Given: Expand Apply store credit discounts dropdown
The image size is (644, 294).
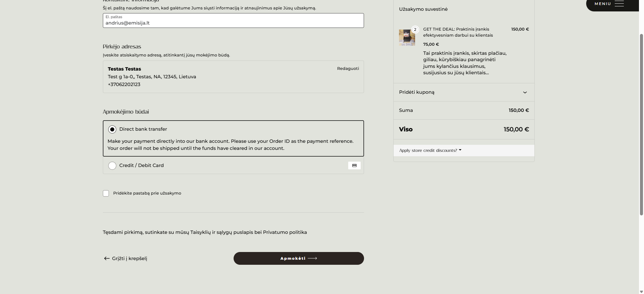Looking at the screenshot, I should coord(430,151).
